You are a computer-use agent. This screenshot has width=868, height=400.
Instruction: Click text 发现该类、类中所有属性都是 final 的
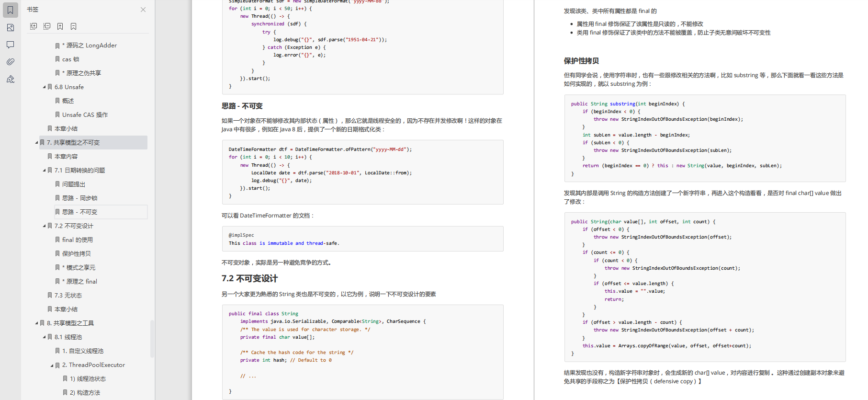tap(610, 11)
